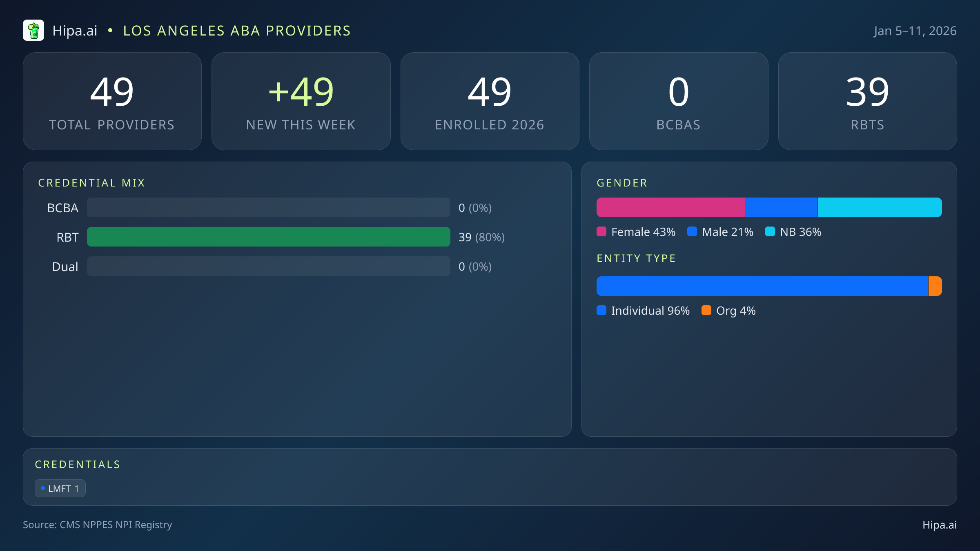Expand the ENTITY TYPE section header
This screenshot has height=551, width=980.
click(636, 258)
